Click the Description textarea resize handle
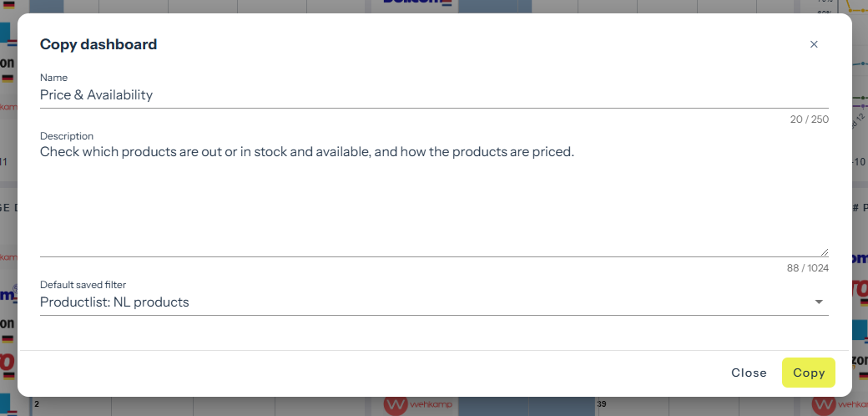The image size is (868, 416). pyautogui.click(x=825, y=252)
